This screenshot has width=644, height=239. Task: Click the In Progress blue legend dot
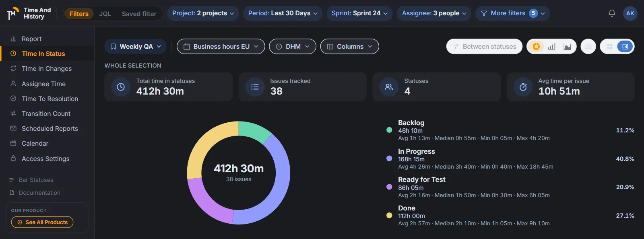pyautogui.click(x=389, y=159)
